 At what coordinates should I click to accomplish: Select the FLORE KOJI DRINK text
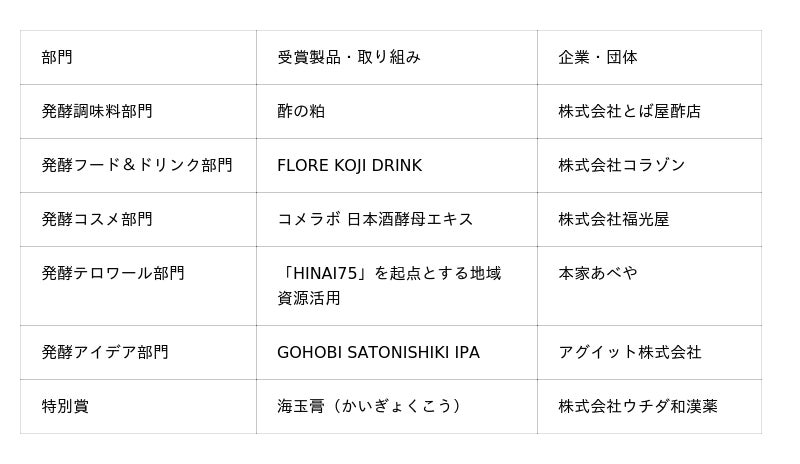click(349, 166)
